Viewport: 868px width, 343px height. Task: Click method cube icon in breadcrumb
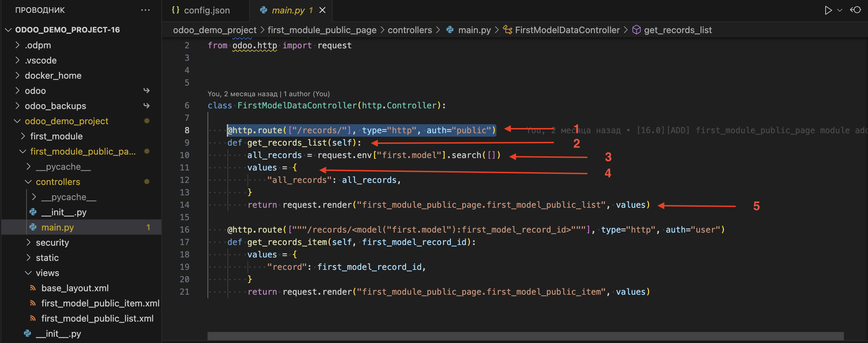[636, 30]
